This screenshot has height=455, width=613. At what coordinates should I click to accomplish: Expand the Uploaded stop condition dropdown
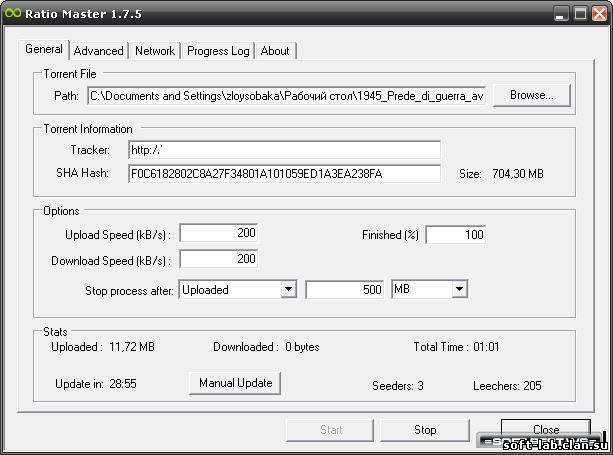click(x=289, y=290)
